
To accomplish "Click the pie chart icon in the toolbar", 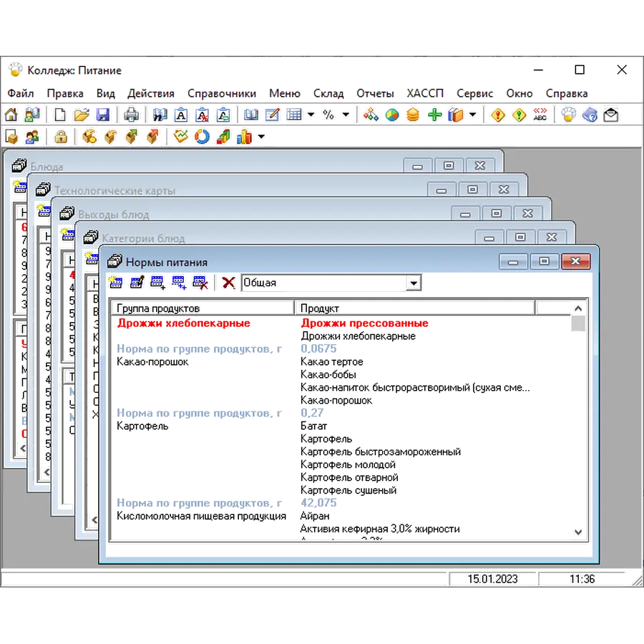I will click(392, 114).
